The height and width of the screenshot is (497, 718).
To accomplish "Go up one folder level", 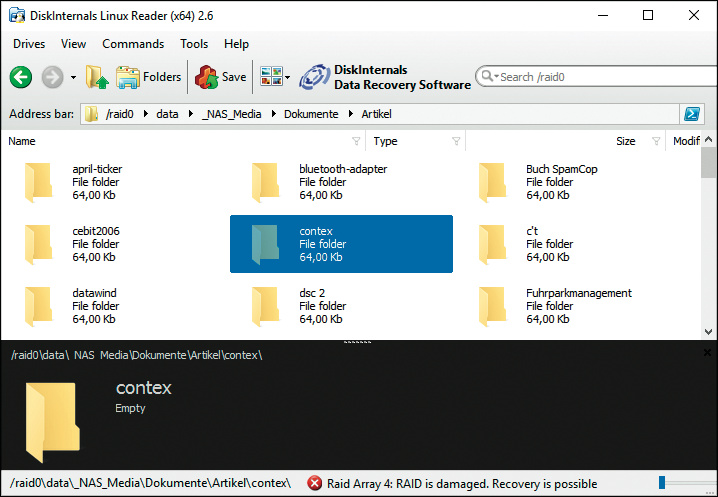I will click(97, 77).
